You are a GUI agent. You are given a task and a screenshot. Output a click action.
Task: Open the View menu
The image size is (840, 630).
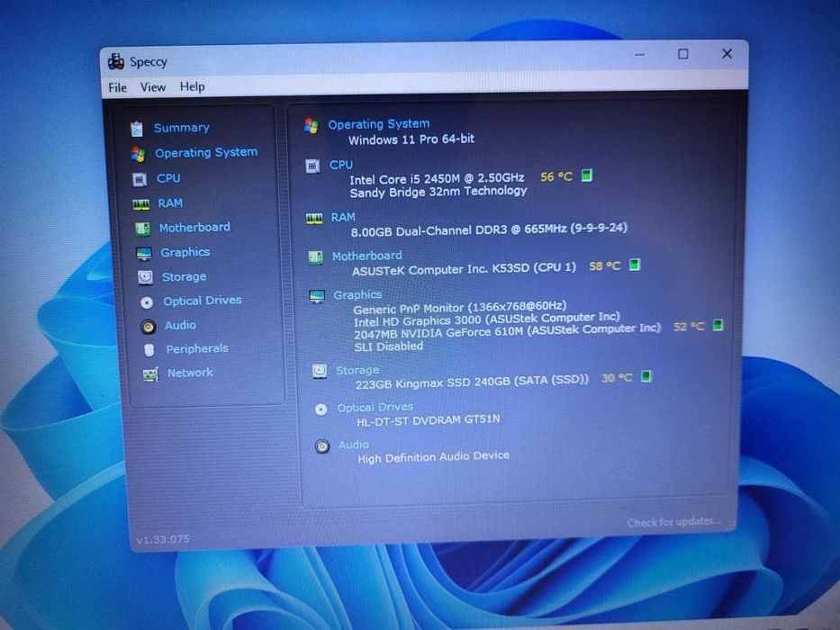point(153,86)
